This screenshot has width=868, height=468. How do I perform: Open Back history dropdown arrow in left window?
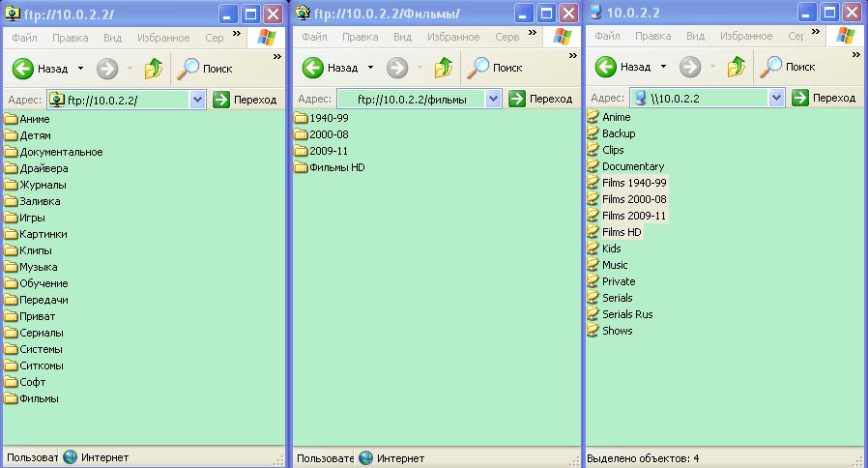(x=80, y=69)
